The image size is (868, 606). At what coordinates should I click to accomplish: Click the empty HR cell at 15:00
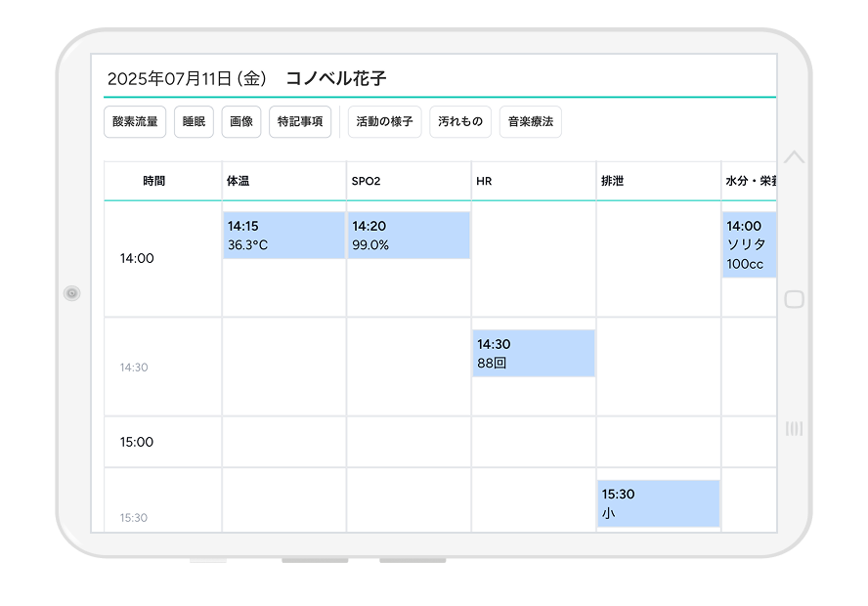click(x=534, y=442)
